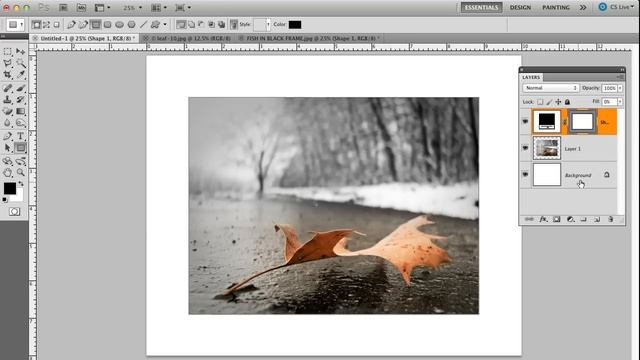Select the 3D Camera tool
Viewport: 640px width, 360px height.
pos(20,161)
